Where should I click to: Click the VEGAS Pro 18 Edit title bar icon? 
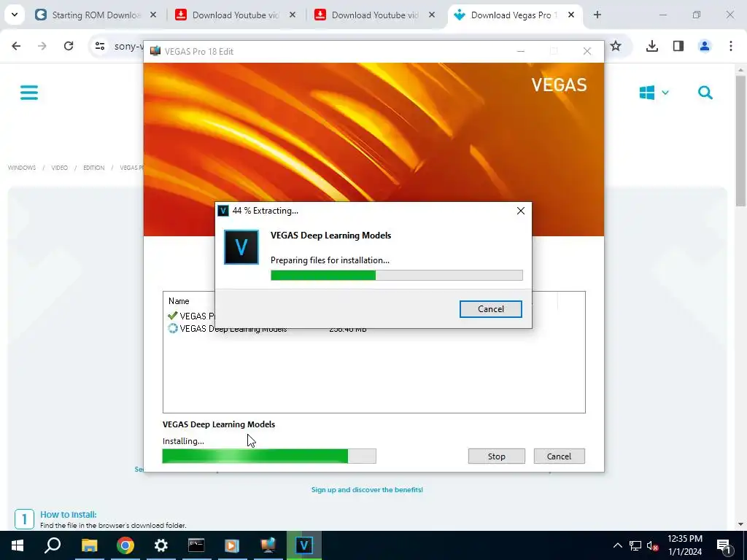click(x=155, y=52)
